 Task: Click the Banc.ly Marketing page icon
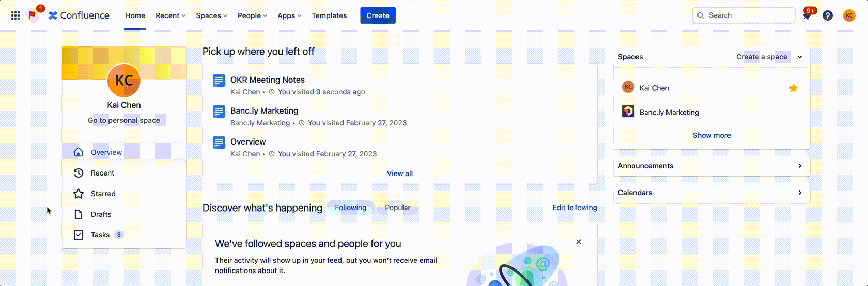[219, 112]
